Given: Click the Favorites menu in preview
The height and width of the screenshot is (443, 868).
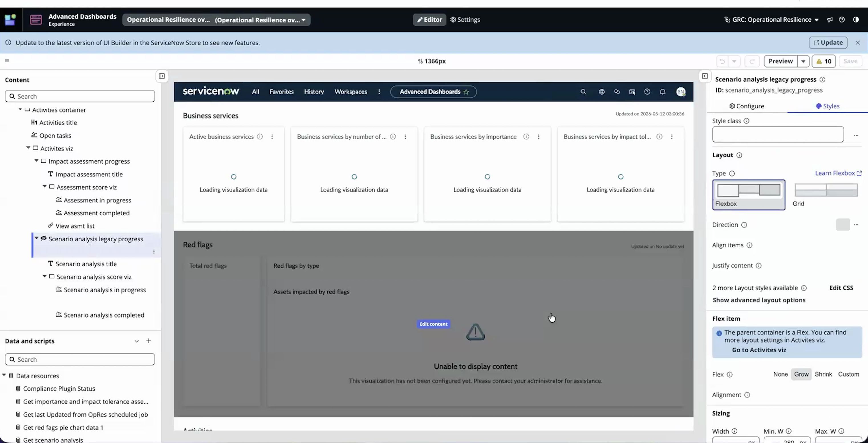Looking at the screenshot, I should [281, 92].
